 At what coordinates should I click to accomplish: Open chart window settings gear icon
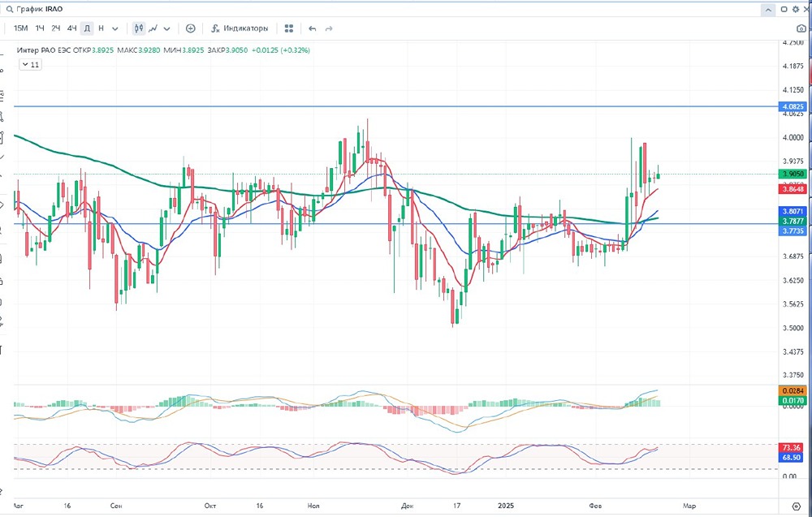[x=796, y=9]
